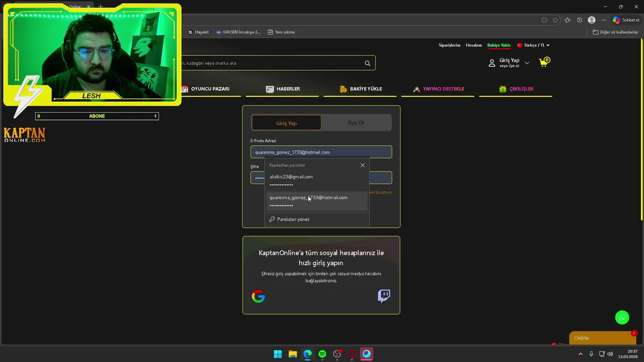Click the product search box
The height and width of the screenshot is (362, 644).
(x=272, y=63)
